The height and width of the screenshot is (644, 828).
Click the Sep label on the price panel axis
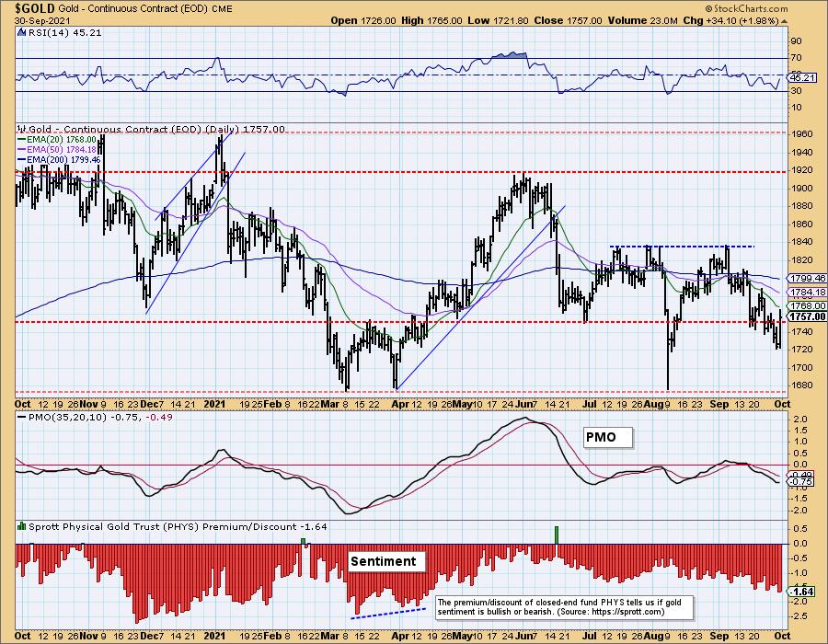pos(719,404)
